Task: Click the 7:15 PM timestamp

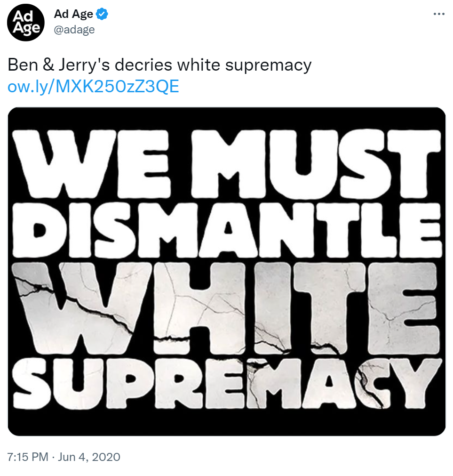Action: tap(28, 457)
